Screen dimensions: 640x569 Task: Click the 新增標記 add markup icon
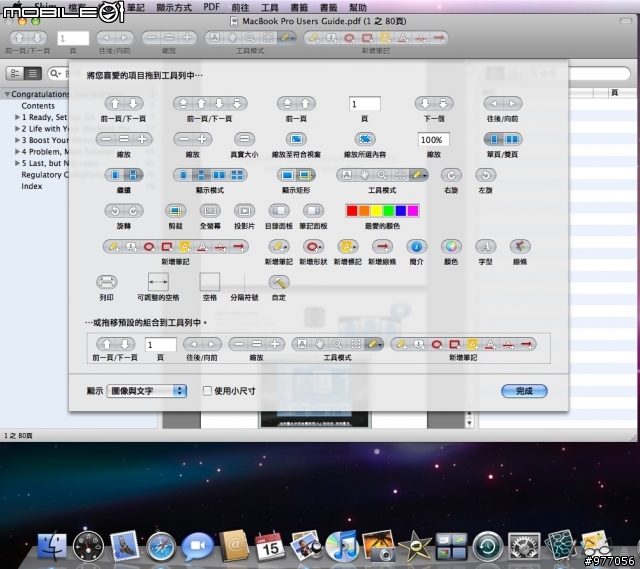(x=347, y=247)
